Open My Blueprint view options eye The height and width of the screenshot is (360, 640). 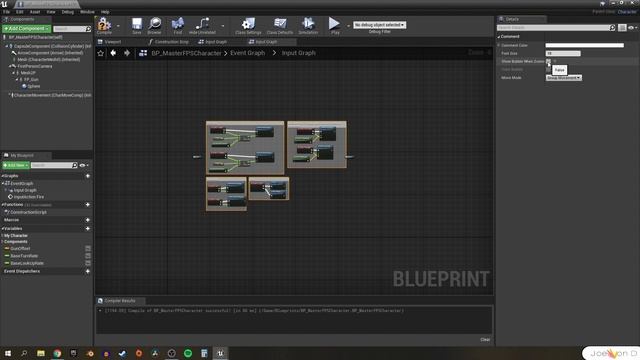pyautogui.click(x=83, y=165)
